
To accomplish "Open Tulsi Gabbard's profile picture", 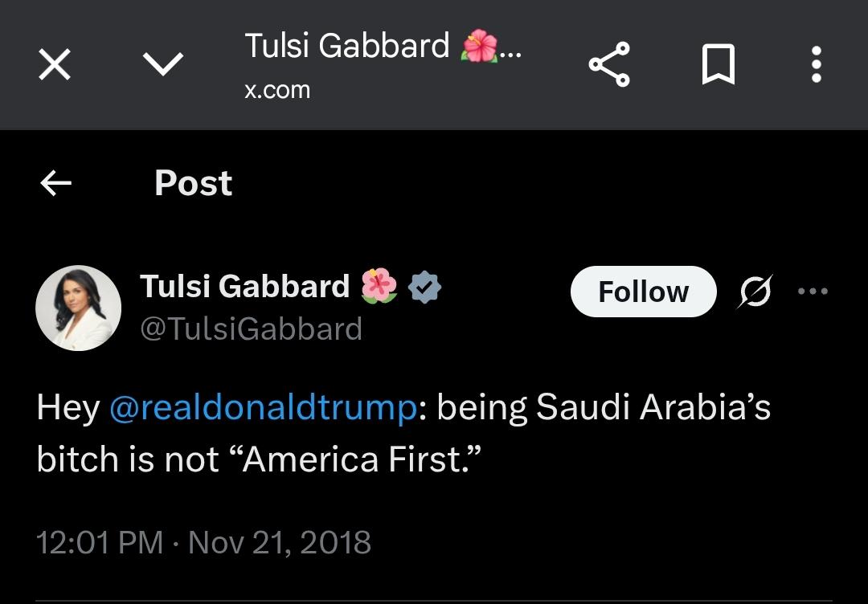I will pyautogui.click(x=78, y=308).
